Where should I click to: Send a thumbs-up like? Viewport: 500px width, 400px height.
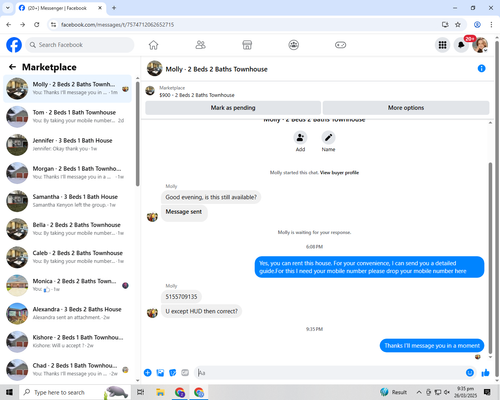(x=485, y=373)
